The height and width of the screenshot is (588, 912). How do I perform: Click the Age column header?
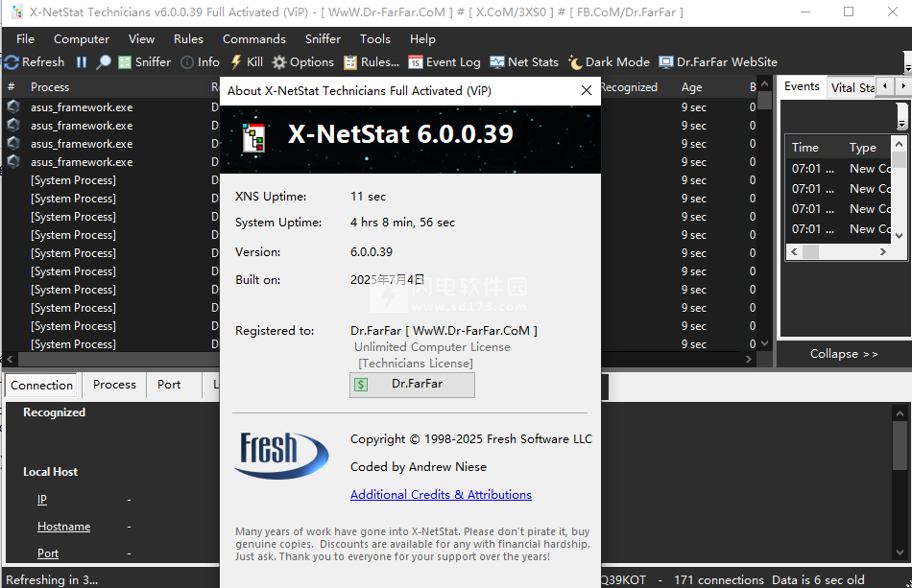pyautogui.click(x=691, y=87)
